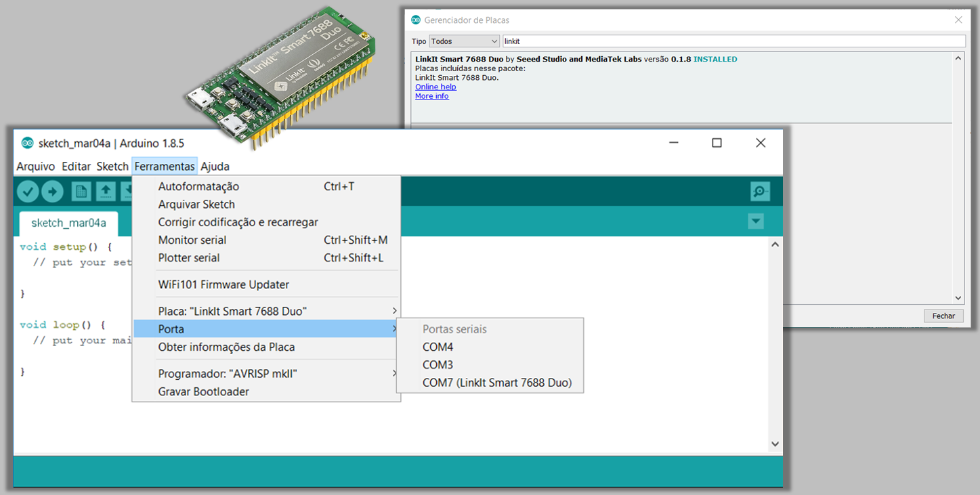Open a sketch using the up-arrow icon
Image resolution: width=980 pixels, height=495 pixels.
click(x=105, y=191)
